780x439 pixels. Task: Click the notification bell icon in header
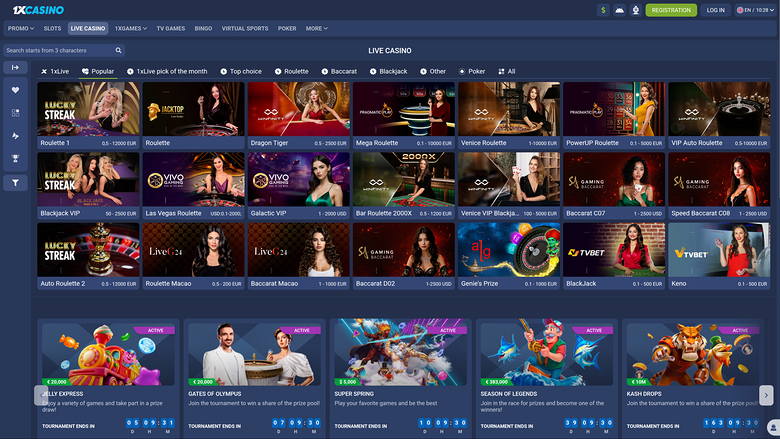[x=635, y=10]
